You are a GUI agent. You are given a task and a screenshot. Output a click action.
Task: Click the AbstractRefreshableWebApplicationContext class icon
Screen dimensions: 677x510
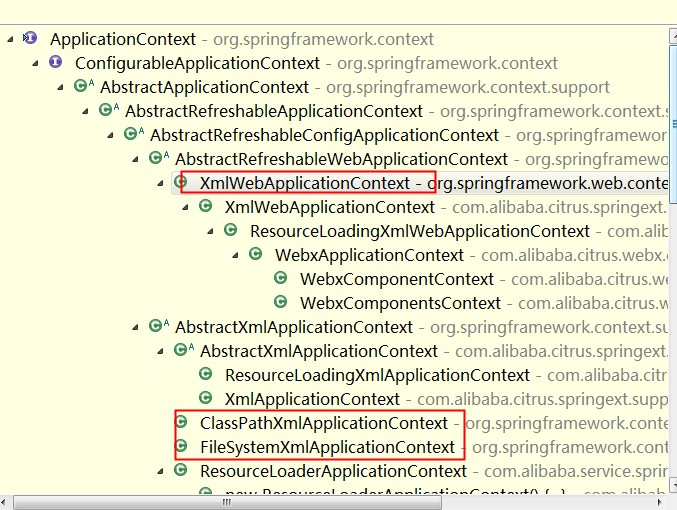[x=158, y=158]
